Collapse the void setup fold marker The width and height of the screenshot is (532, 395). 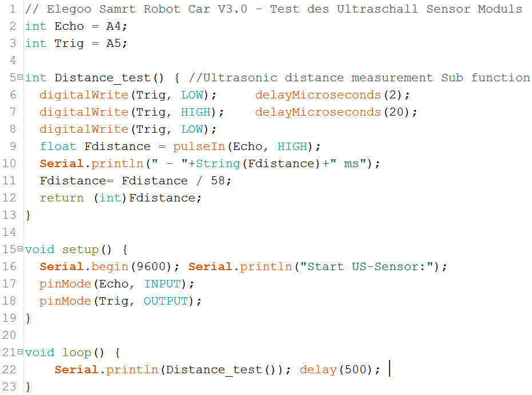click(x=21, y=248)
